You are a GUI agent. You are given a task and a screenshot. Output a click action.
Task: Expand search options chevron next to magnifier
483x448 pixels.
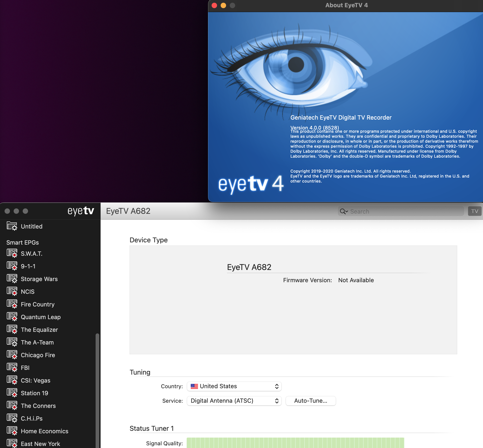click(347, 212)
